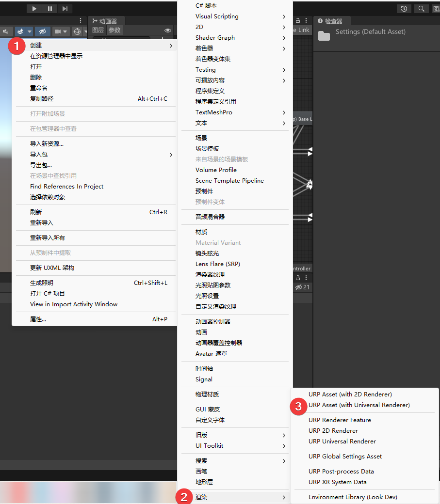Toggle scene visibility crossed-eye button

(43, 31)
